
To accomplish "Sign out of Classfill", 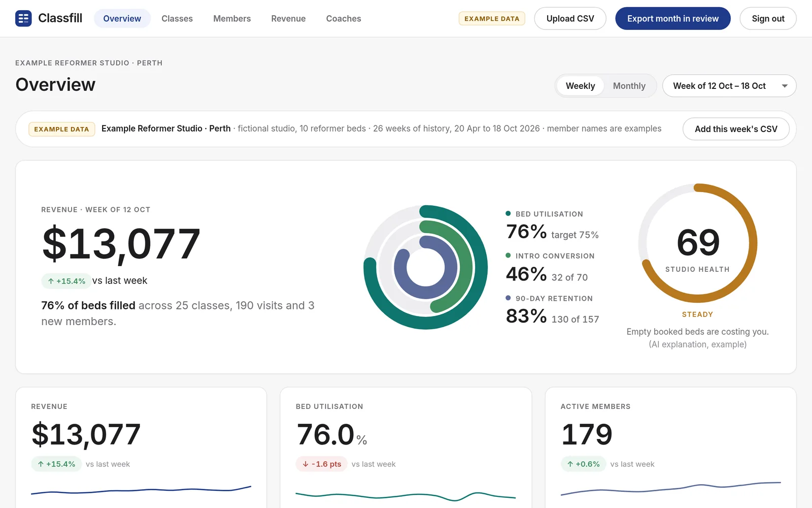I will point(768,18).
